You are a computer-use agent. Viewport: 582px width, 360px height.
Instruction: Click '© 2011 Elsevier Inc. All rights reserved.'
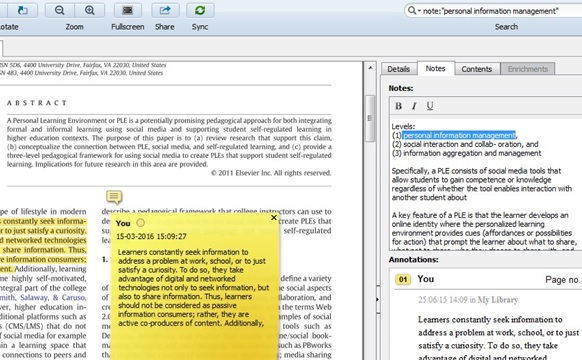pos(271,173)
